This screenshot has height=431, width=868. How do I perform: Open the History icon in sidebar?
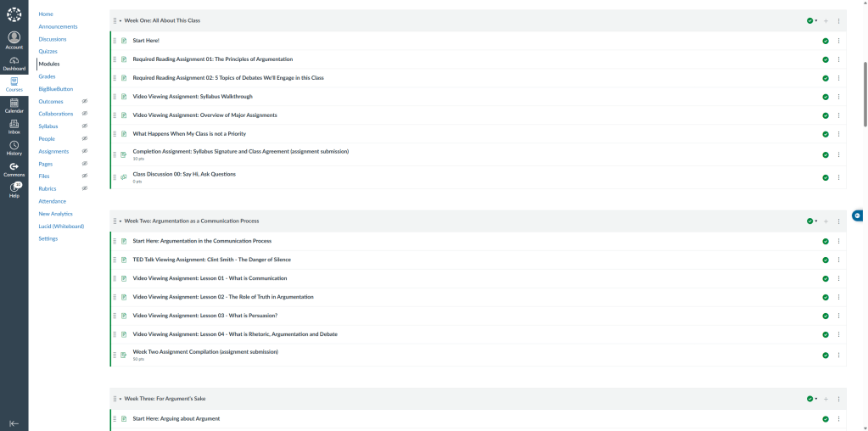(14, 148)
